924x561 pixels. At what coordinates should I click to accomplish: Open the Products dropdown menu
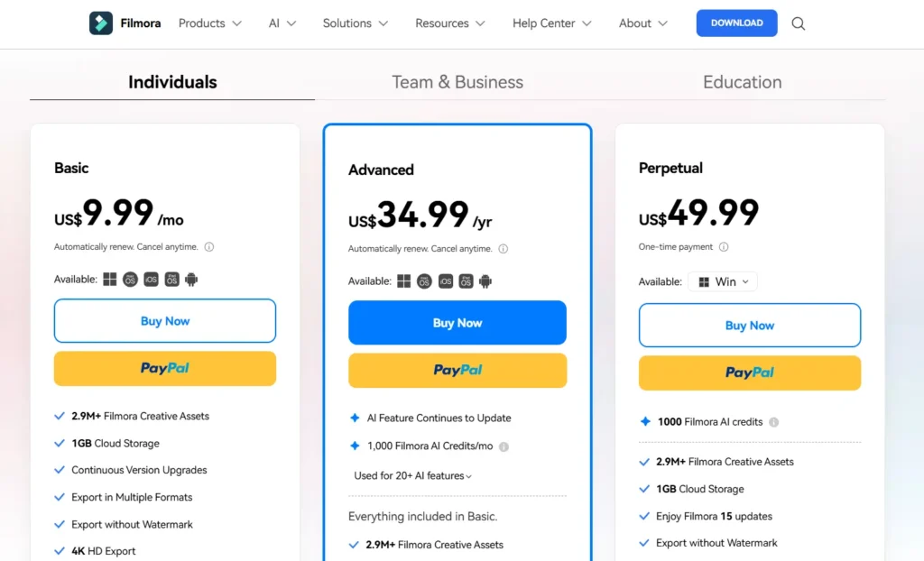tap(209, 23)
